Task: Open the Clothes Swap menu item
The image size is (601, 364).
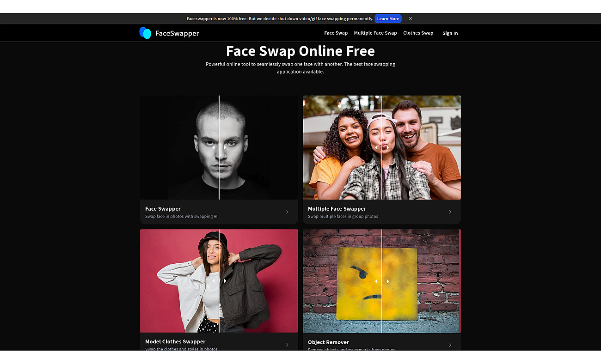Action: 418,33
